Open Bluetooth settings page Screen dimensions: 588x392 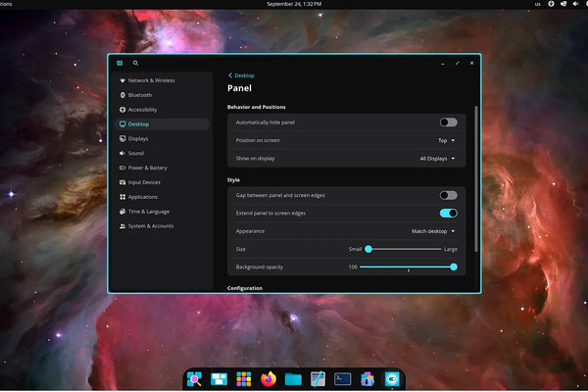tap(162, 95)
